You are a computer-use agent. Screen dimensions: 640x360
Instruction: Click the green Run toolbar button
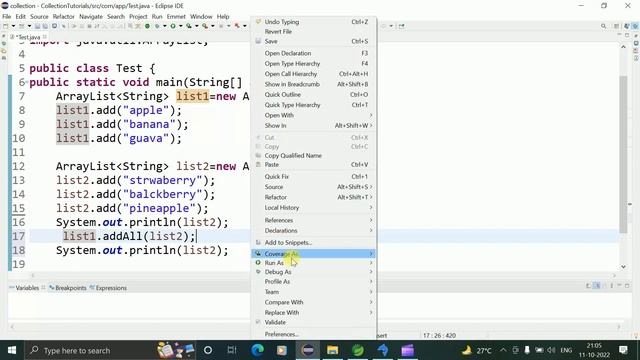[x=173, y=26]
